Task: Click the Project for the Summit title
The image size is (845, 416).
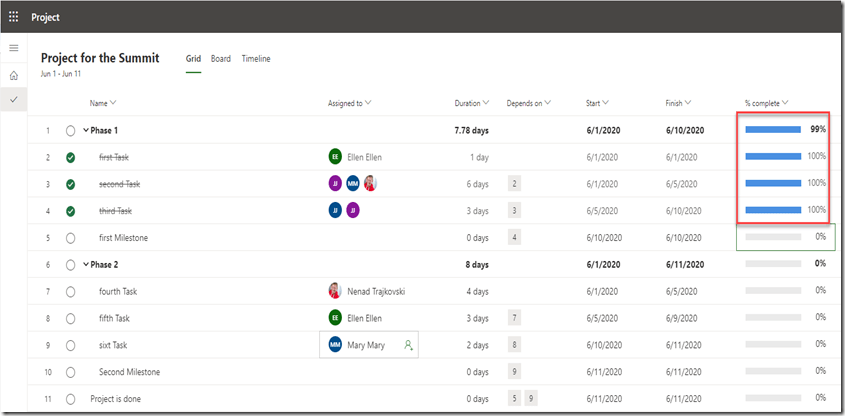Action: 100,58
